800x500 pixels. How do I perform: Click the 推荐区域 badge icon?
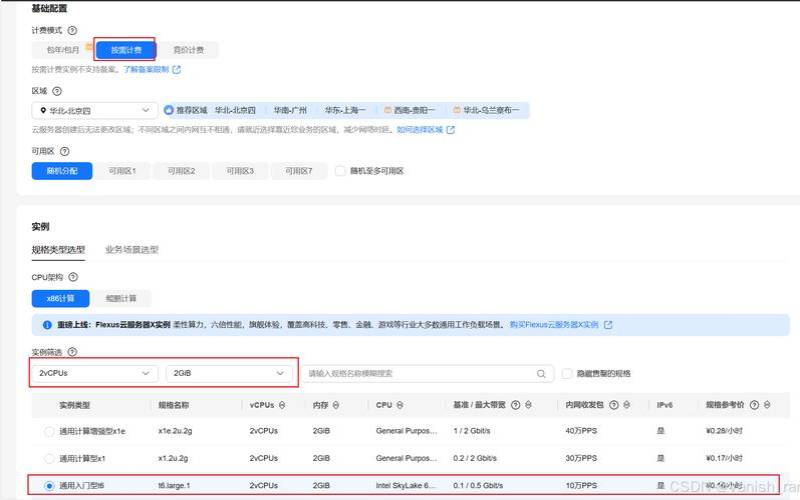click(168, 110)
